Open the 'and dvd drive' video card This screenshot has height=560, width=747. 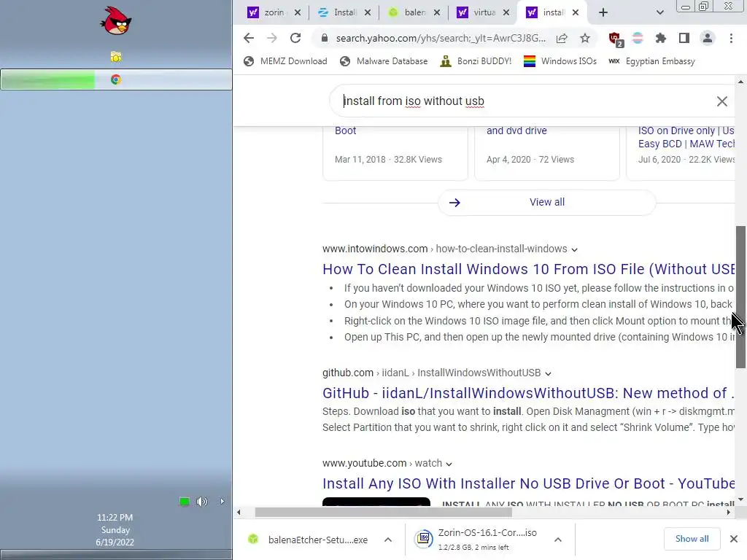pos(547,153)
